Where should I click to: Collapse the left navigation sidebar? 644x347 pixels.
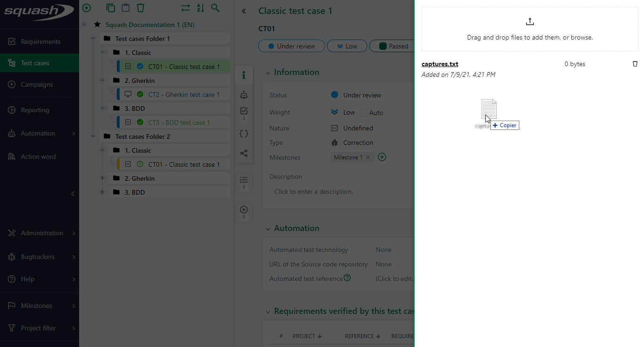click(73, 193)
